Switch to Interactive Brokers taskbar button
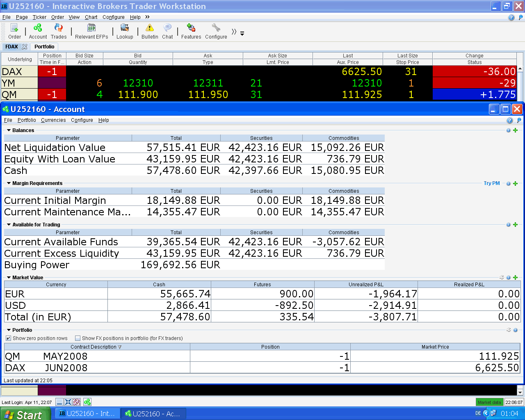This screenshot has width=525, height=420. 88,413
